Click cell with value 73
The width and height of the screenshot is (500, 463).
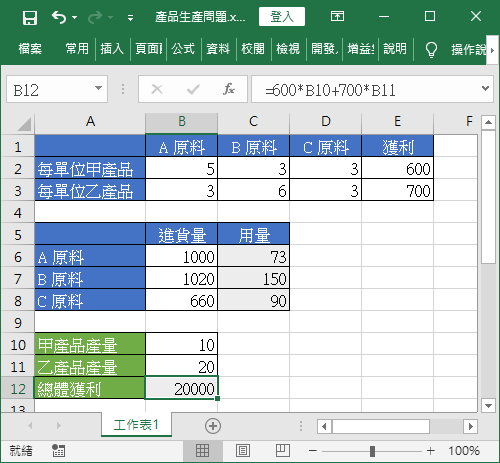pyautogui.click(x=254, y=256)
